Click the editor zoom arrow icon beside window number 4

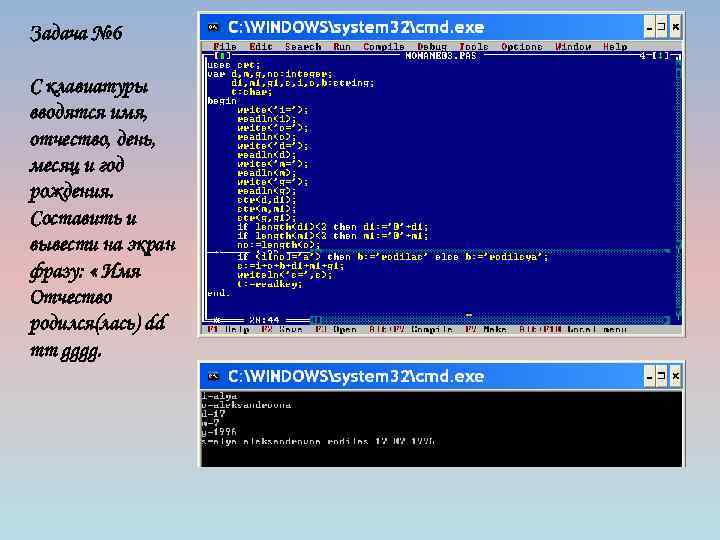coord(660,56)
